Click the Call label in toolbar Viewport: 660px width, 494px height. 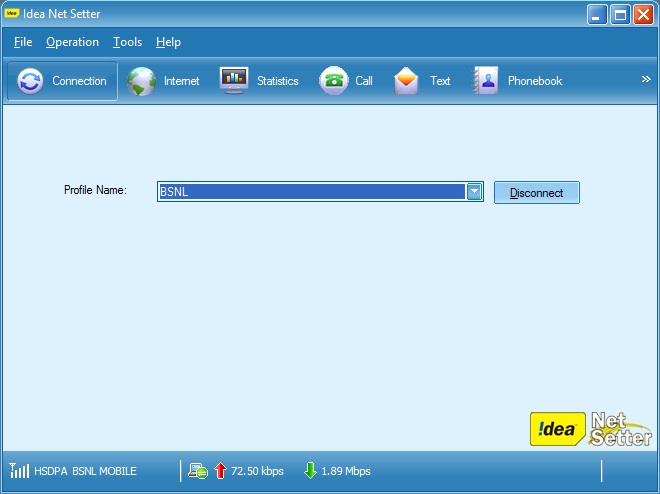(364, 81)
